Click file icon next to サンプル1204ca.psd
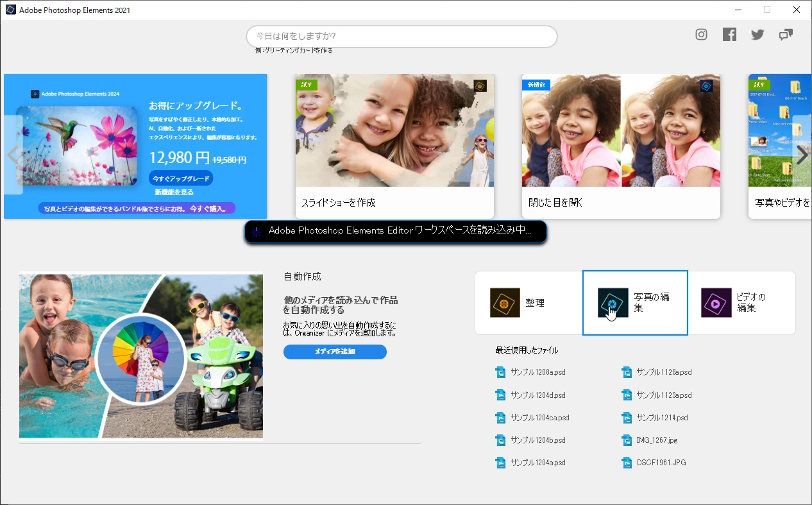This screenshot has height=505, width=812. [x=501, y=418]
